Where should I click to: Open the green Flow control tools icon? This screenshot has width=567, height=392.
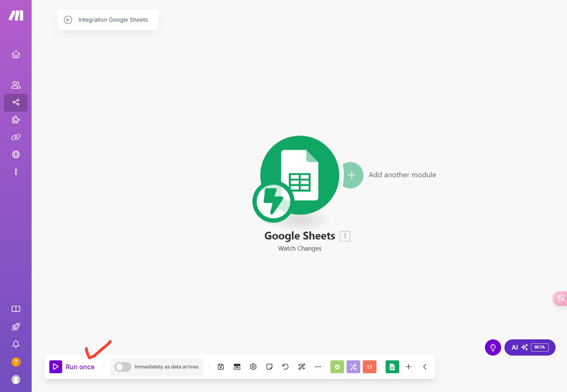(337, 367)
